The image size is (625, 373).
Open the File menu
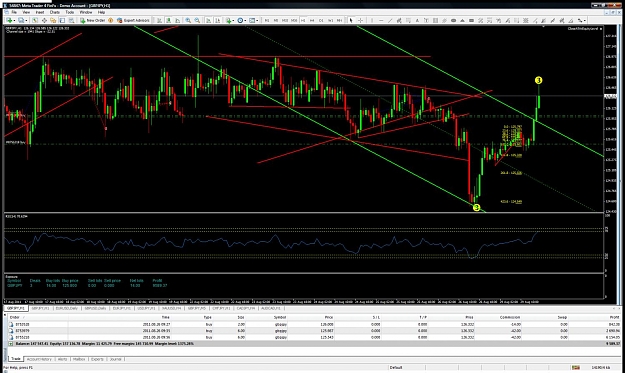pos(14,12)
